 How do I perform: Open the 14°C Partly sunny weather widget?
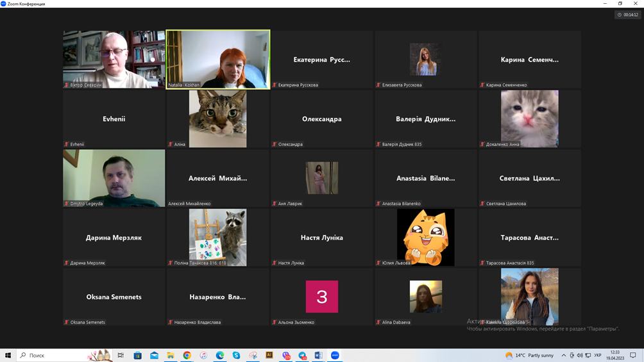tap(529, 355)
